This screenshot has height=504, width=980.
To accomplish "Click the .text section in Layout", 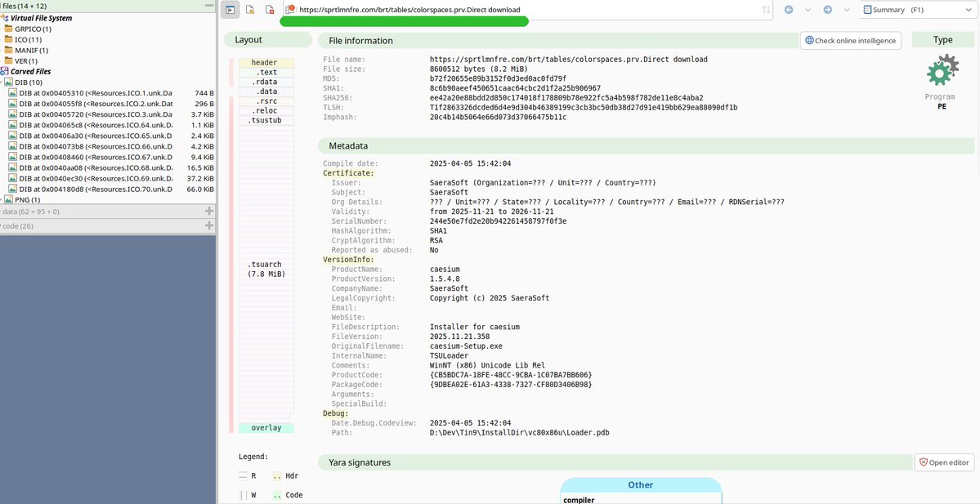I will coord(266,73).
